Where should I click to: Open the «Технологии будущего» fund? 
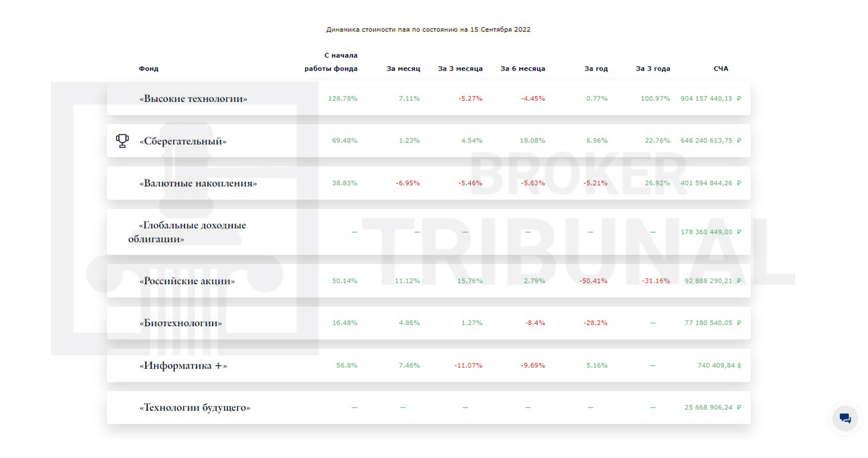[195, 408]
